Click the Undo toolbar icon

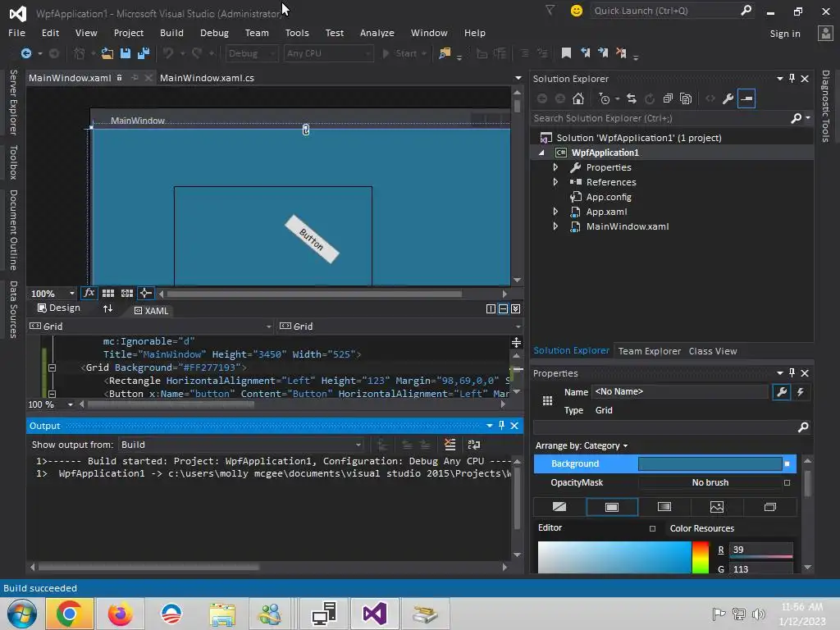click(x=168, y=53)
